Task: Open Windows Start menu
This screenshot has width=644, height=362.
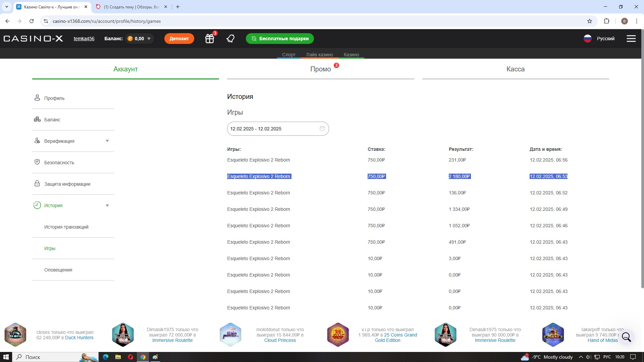Action: click(x=6, y=357)
